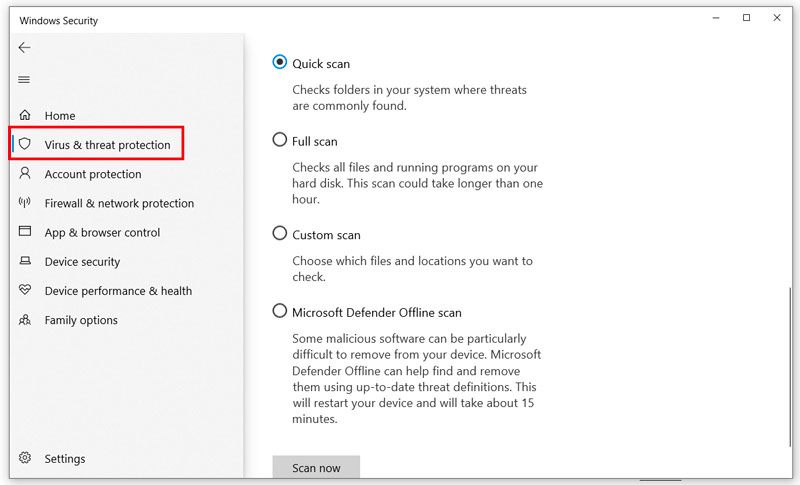
Task: Click the back arrow icon
Action: click(x=24, y=48)
